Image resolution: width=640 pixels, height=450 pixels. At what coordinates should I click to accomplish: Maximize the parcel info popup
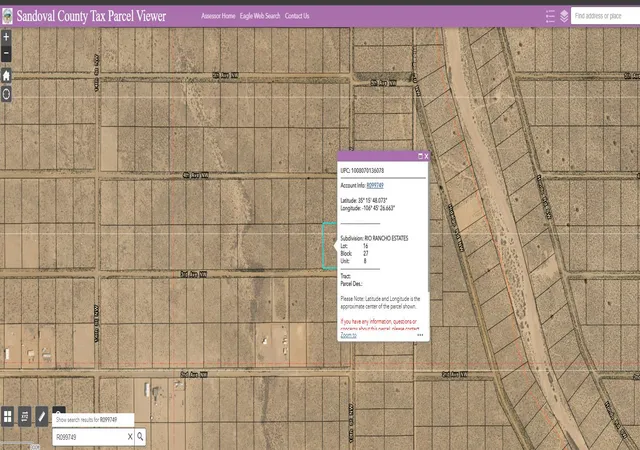tap(420, 156)
